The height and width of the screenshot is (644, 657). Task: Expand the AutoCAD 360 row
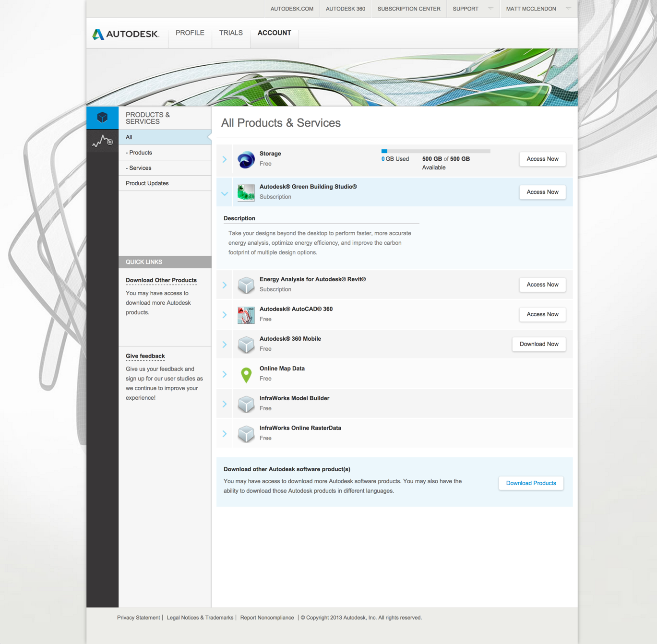pos(225,315)
